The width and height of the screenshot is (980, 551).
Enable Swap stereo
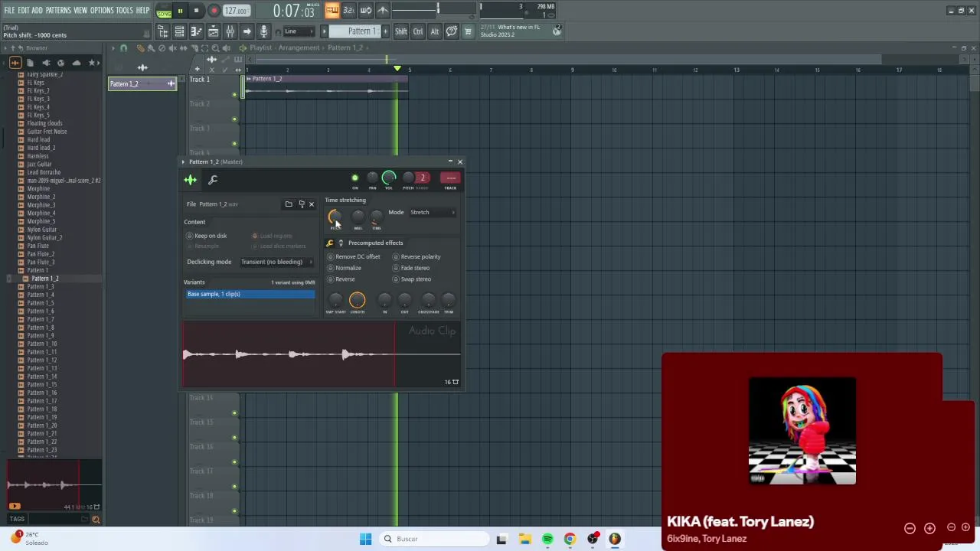point(412,279)
